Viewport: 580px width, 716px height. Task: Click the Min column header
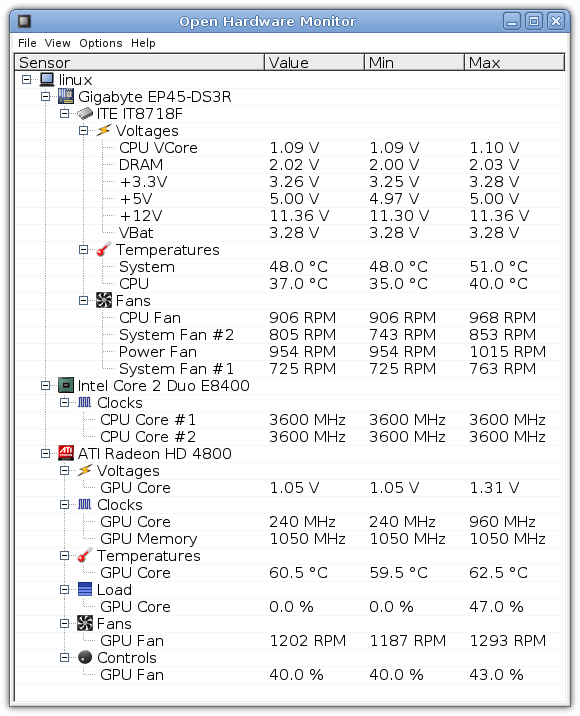click(414, 62)
